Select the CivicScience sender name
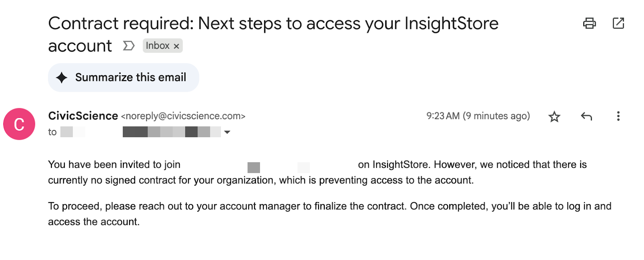This screenshot has height=260, width=644. (x=83, y=116)
